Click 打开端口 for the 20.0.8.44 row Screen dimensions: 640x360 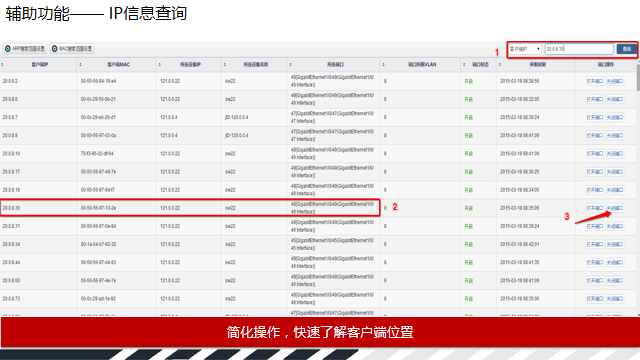(594, 262)
